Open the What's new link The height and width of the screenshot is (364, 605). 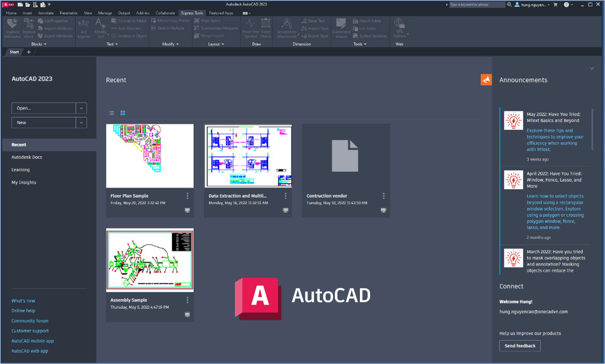[x=23, y=301]
